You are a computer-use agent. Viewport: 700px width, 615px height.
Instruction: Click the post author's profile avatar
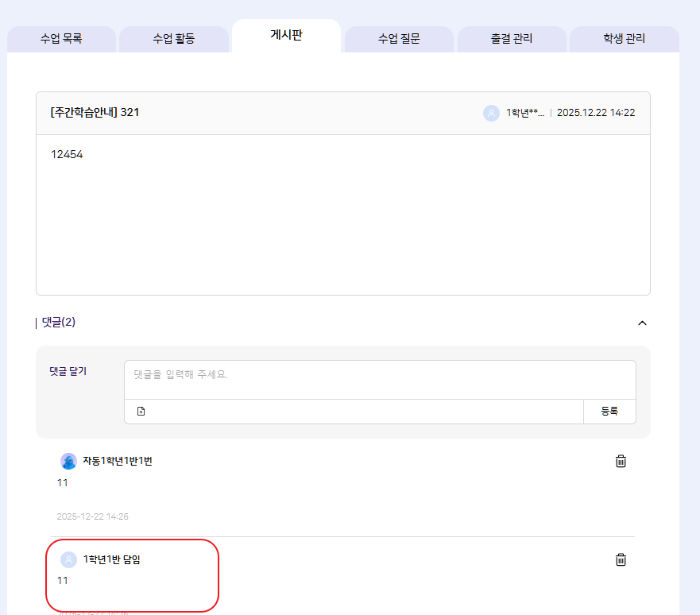(491, 113)
